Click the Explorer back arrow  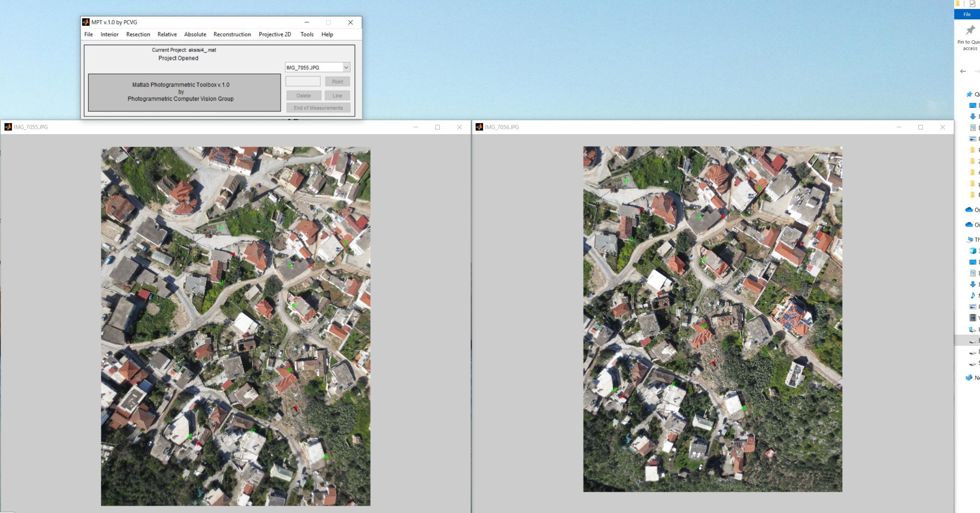(x=963, y=71)
